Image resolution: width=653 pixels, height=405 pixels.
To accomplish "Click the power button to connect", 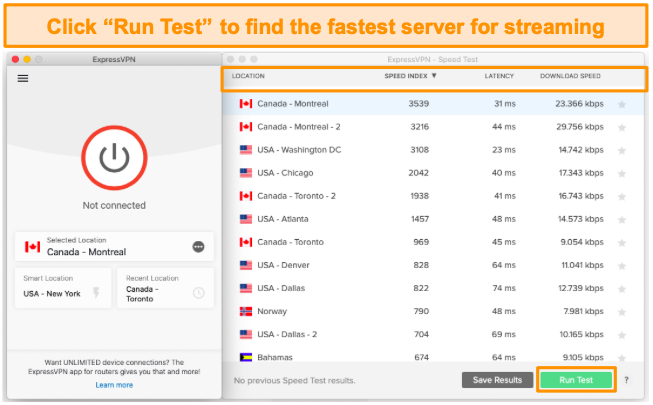I will tap(114, 158).
